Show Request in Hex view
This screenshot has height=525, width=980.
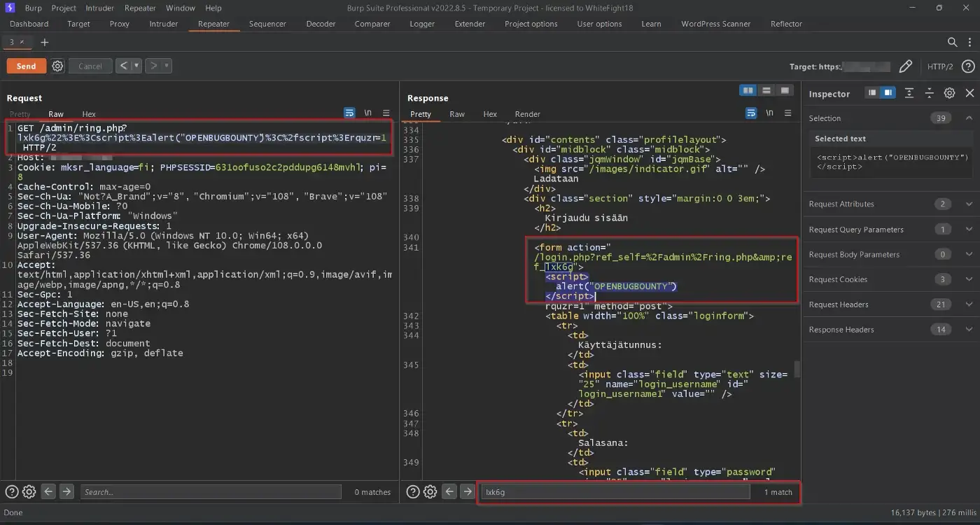pyautogui.click(x=89, y=114)
